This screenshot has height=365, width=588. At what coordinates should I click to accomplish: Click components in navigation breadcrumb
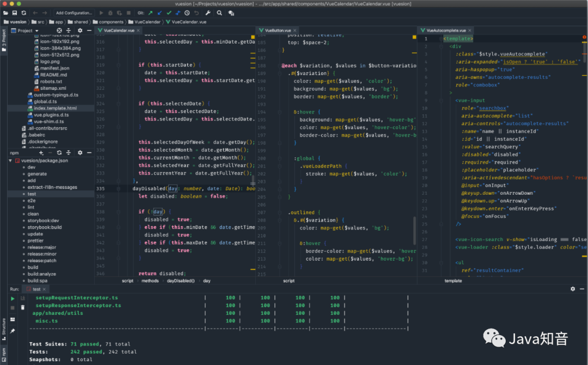[108, 22]
